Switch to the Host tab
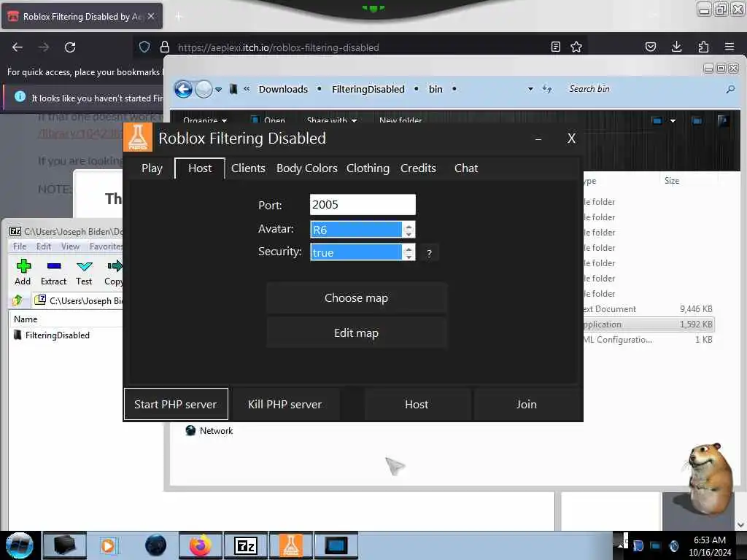This screenshot has height=560, width=747. click(200, 168)
